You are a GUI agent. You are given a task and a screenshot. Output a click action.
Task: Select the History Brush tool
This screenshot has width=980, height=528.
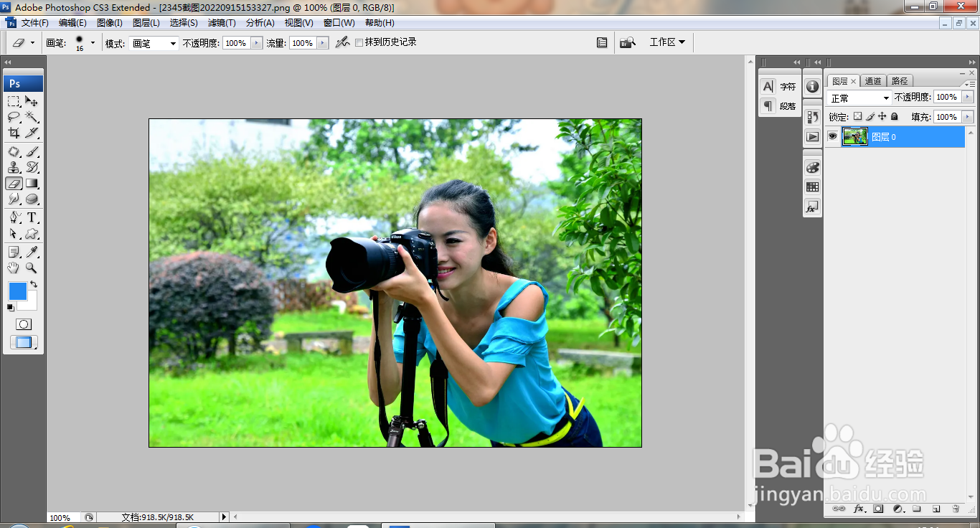click(32, 167)
